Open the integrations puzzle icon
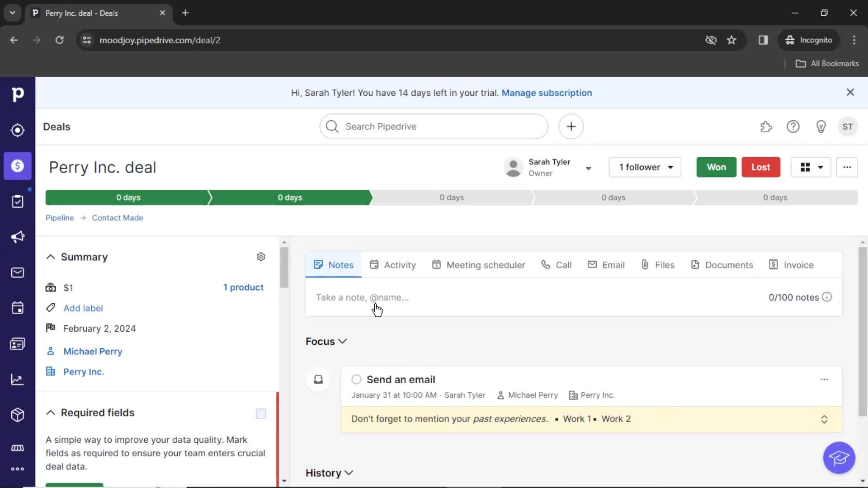 [x=766, y=127]
